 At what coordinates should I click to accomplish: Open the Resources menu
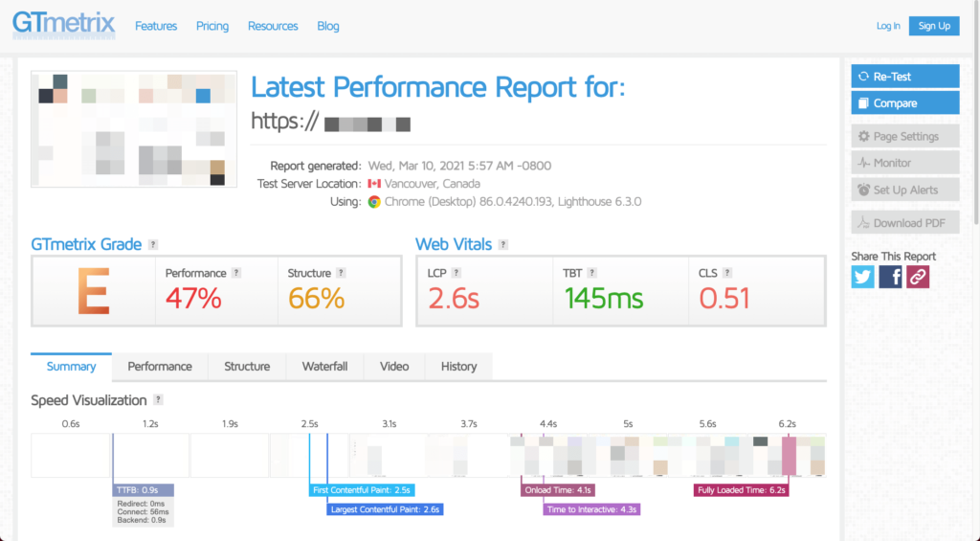click(273, 26)
